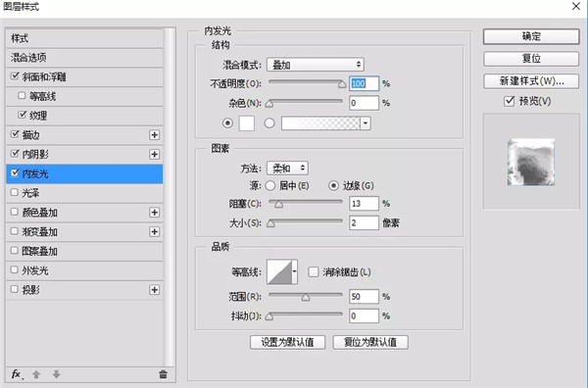Add another 渐变叠加 effect with plus icon
Viewport: 588px width, 388px height.
tap(154, 232)
